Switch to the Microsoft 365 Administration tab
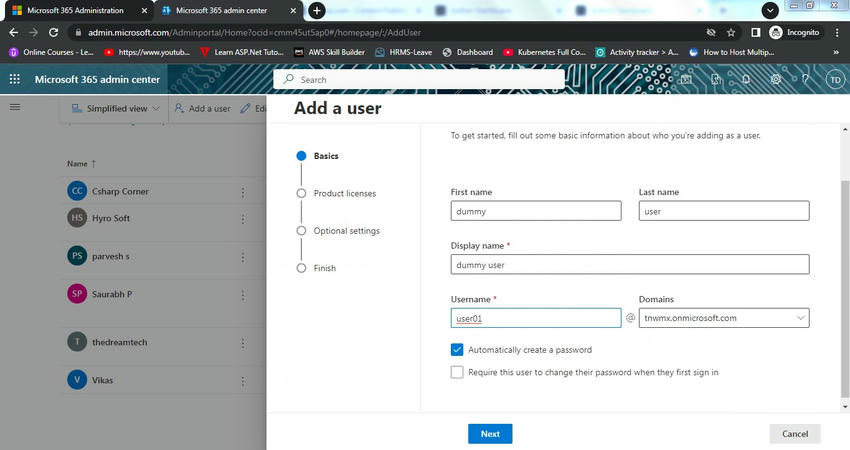The image size is (850, 450). [74, 10]
